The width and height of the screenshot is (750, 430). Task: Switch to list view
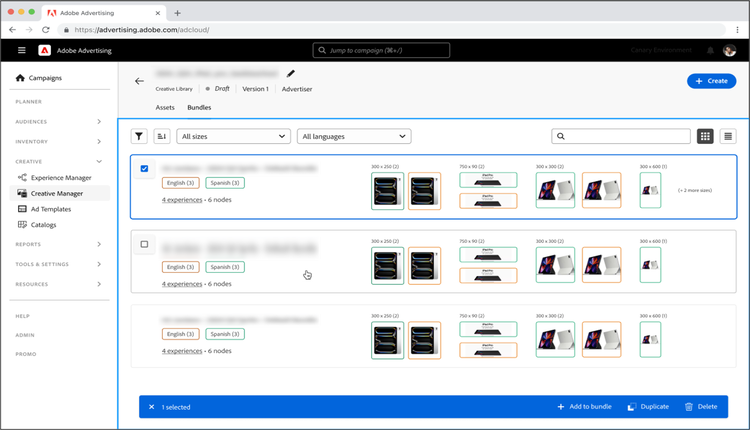[x=728, y=136]
